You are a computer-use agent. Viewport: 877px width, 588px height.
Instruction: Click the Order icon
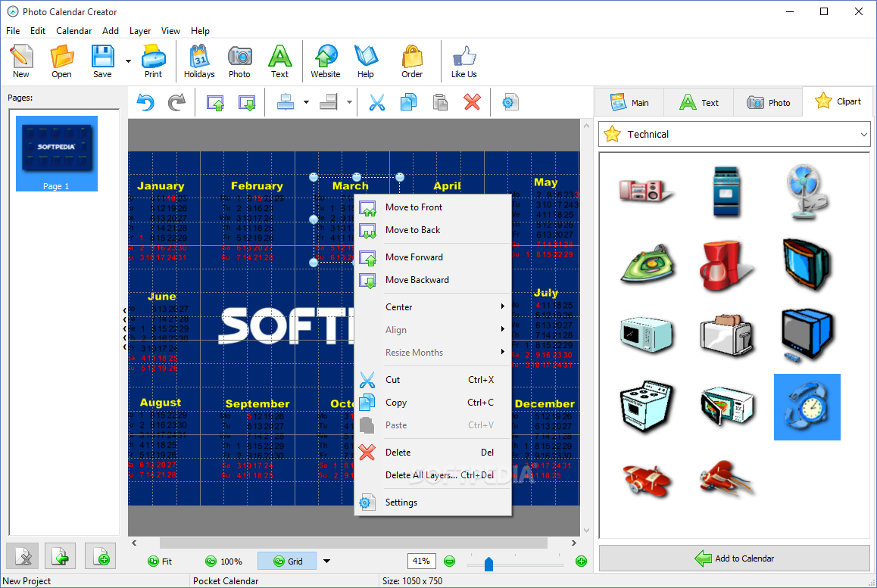point(412,61)
